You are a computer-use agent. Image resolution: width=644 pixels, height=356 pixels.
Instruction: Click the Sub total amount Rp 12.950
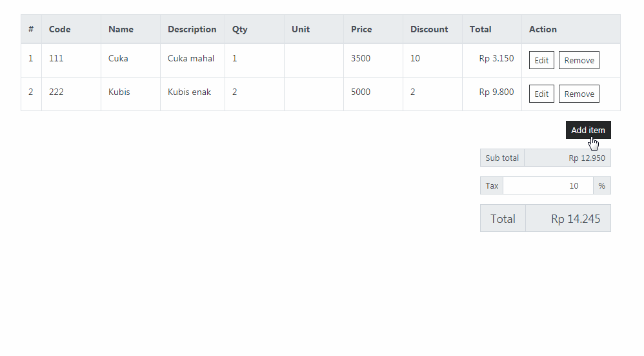[x=587, y=158]
